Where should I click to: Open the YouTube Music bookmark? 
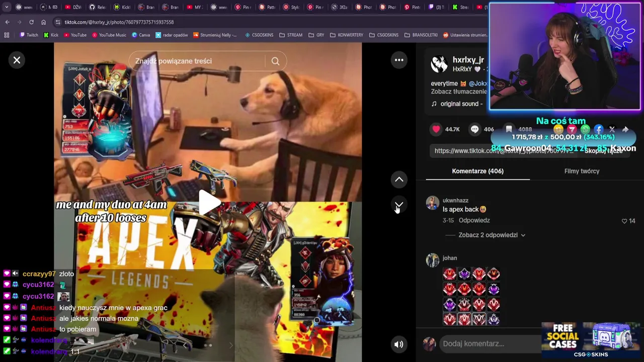tap(109, 35)
